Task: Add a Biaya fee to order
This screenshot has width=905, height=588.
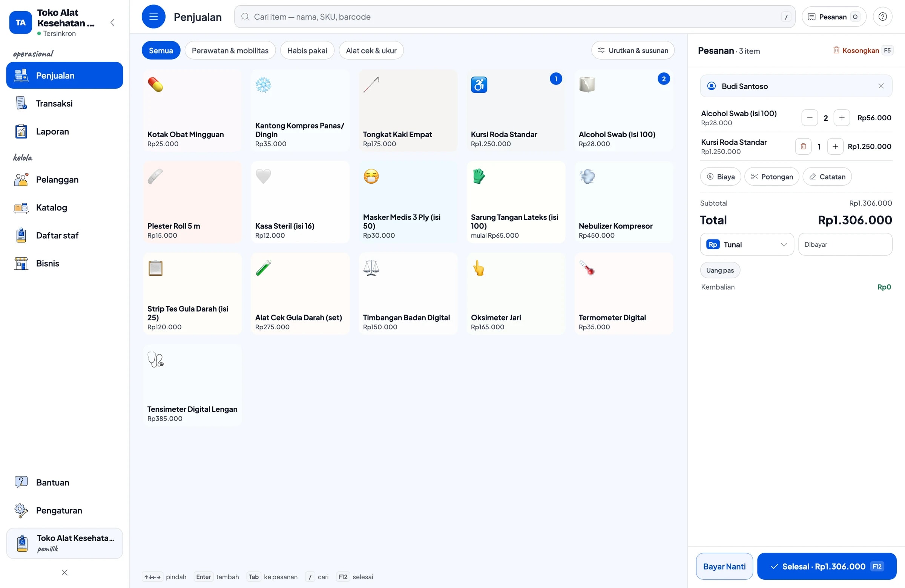Action: [721, 177]
